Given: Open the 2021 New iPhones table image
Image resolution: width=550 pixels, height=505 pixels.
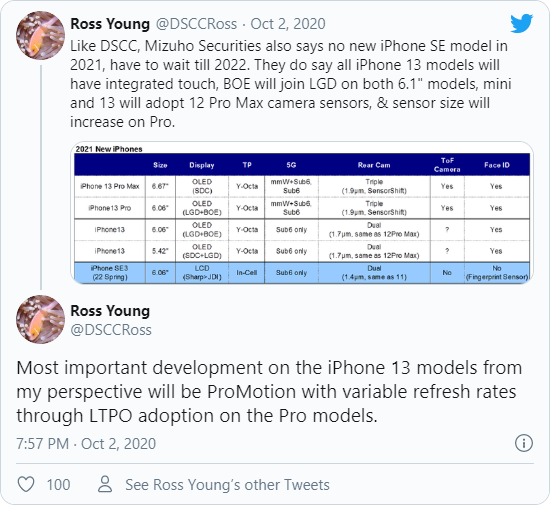Looking at the screenshot, I should pyautogui.click(x=302, y=213).
